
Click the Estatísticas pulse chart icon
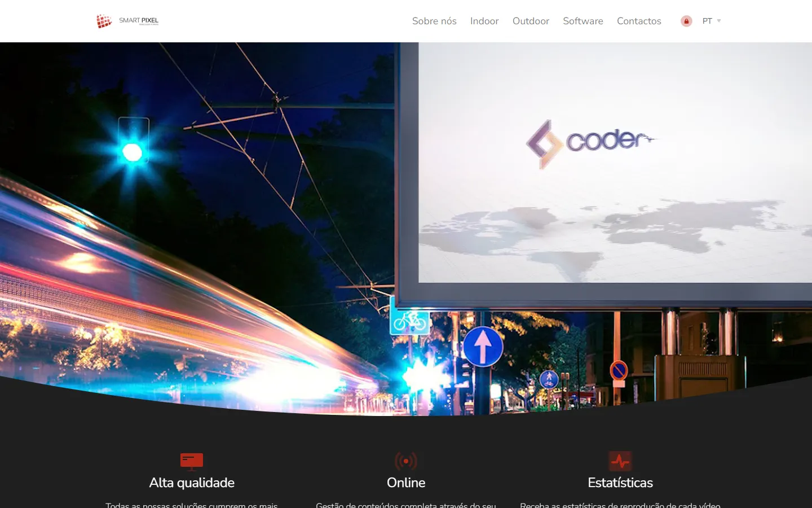pyautogui.click(x=620, y=461)
